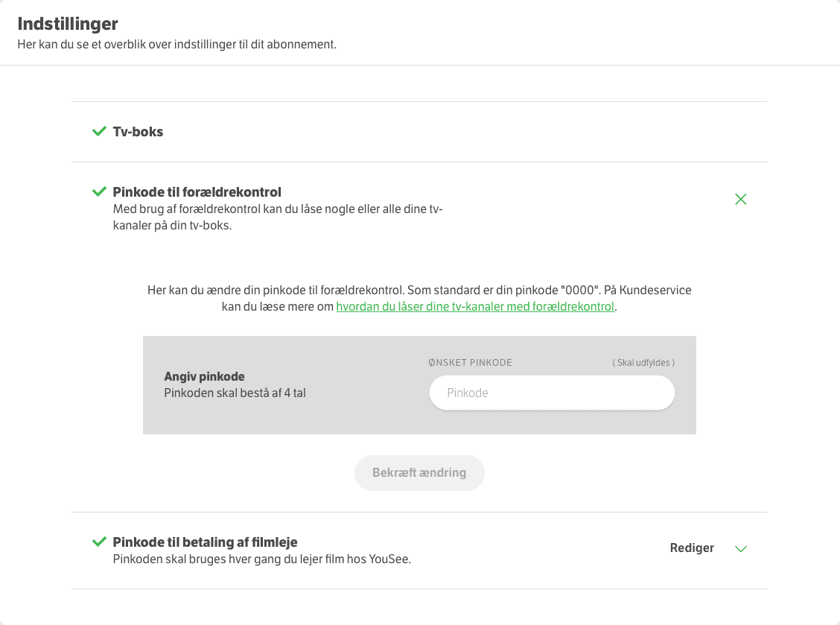Close the forældrekontrol section with the green X
The image size is (840, 625).
tap(740, 199)
